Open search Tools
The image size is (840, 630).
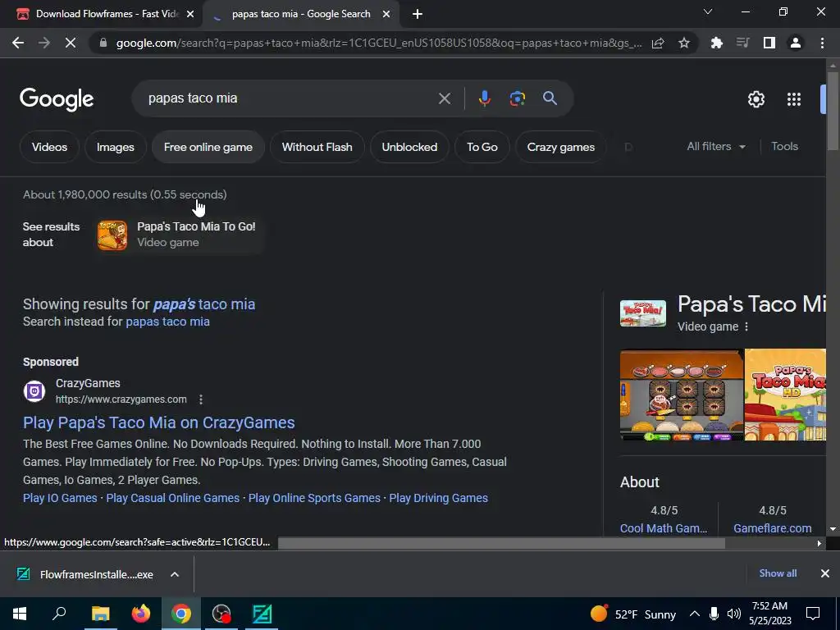(x=784, y=146)
